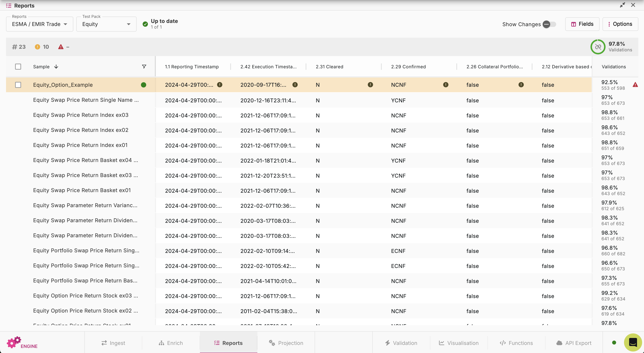Screen dimensions: 644x353
Task: Click the unlink validations circle icon
Action: coord(598,47)
